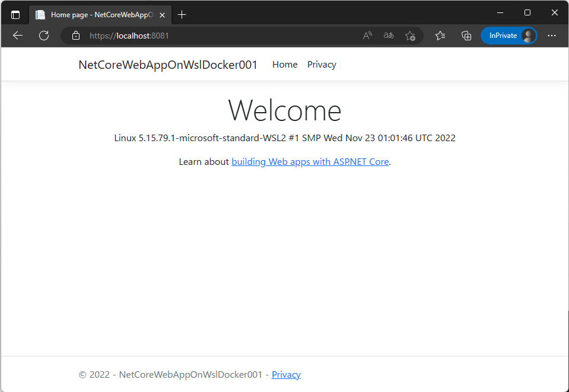
Task: Open Collections icon in toolbar
Action: 466,36
